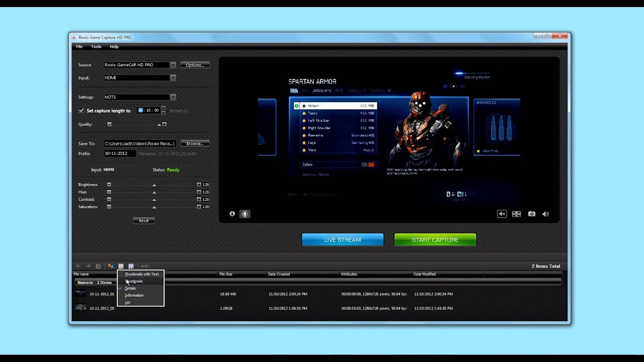The height and width of the screenshot is (362, 644).
Task: Switch preview to full screen icon
Action: (x=516, y=214)
